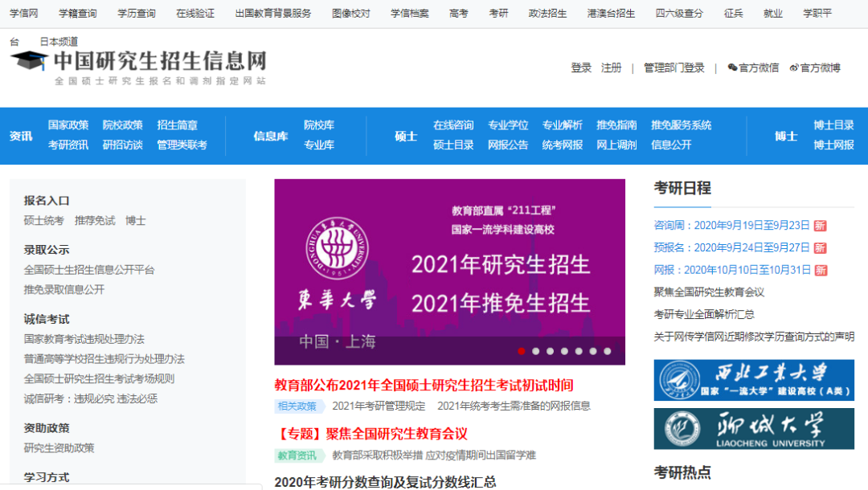Click 新 badge beside 网报 schedule

(x=821, y=271)
